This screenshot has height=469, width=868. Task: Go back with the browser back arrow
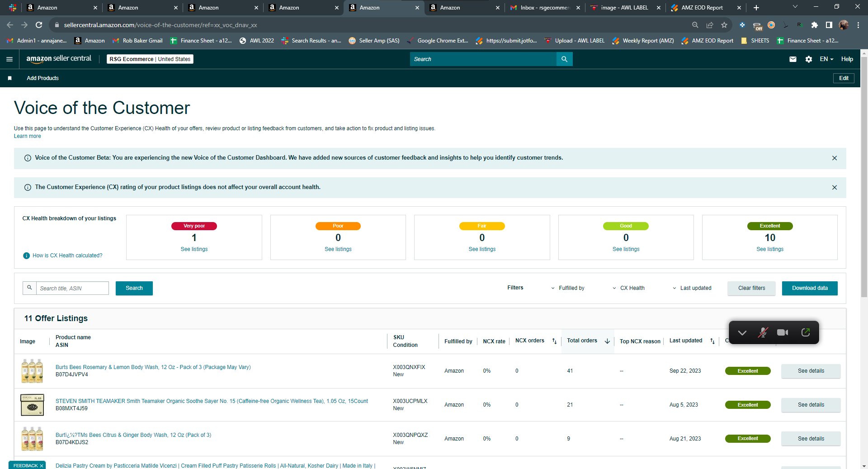point(10,25)
